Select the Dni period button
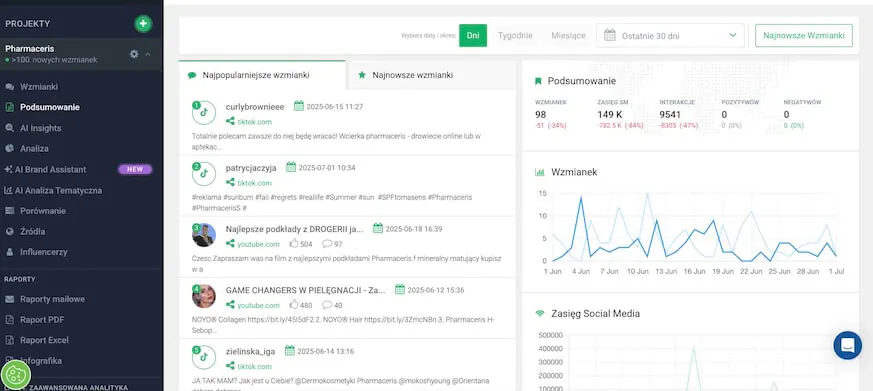Viewport: 873px width, 391px height. click(x=473, y=35)
